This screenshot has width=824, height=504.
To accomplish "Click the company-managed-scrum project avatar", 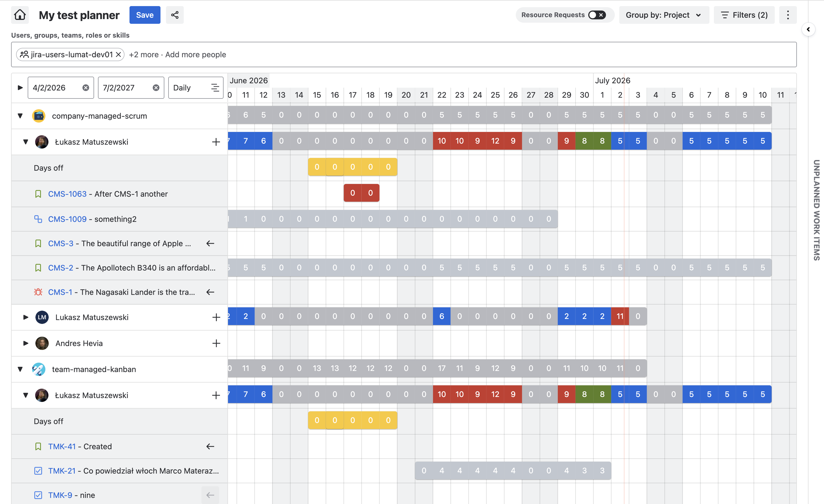I will point(39,116).
